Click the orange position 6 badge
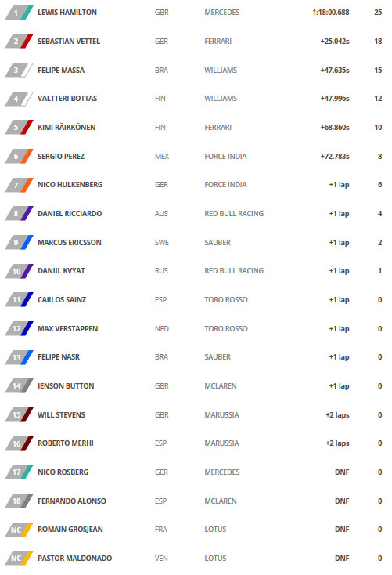Screen dimensions: 392x575 pyautogui.click(x=19, y=156)
